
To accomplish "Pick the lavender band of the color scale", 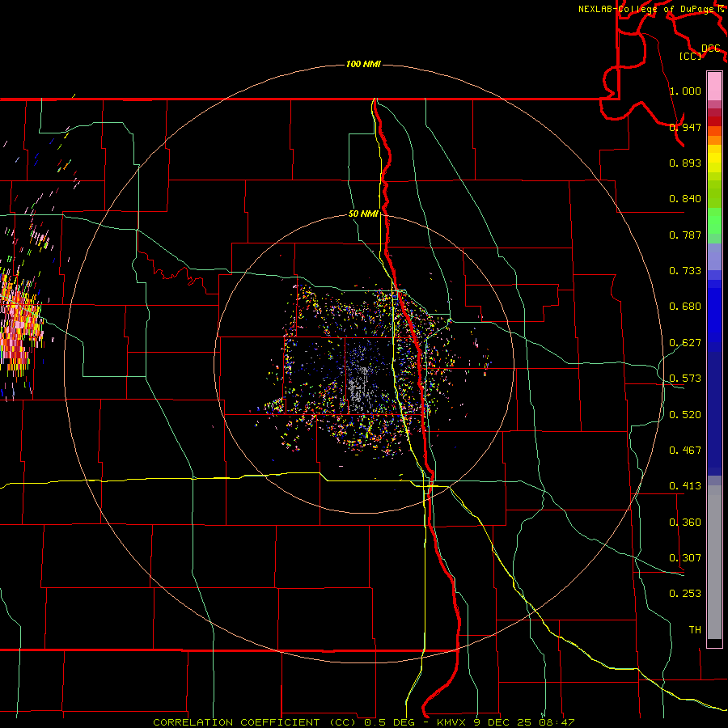I will (714, 256).
